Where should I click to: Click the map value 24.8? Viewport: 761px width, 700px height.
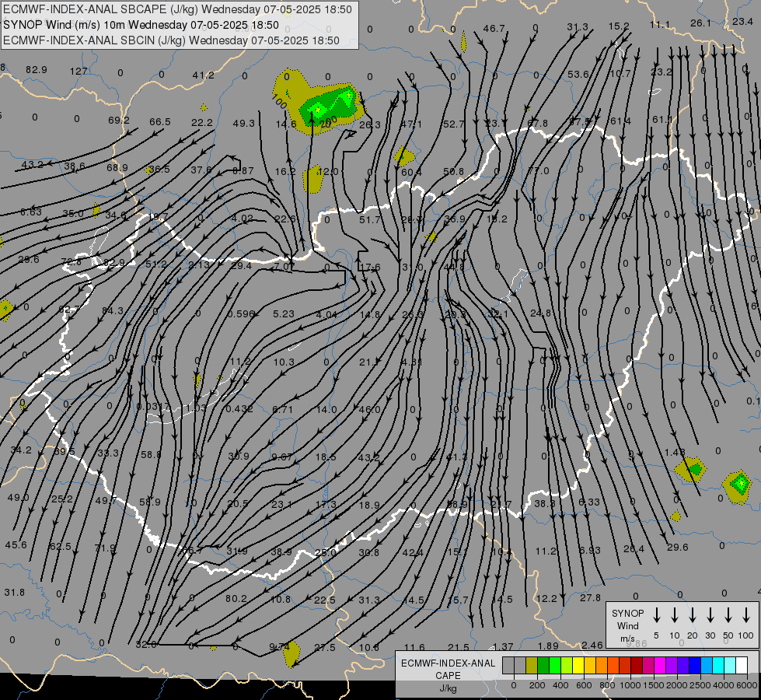pos(541,313)
